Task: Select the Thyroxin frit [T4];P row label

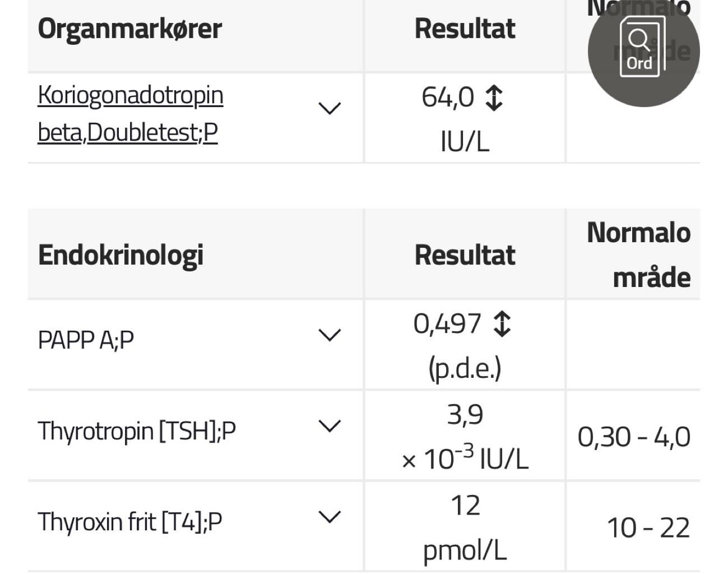Action: click(130, 522)
